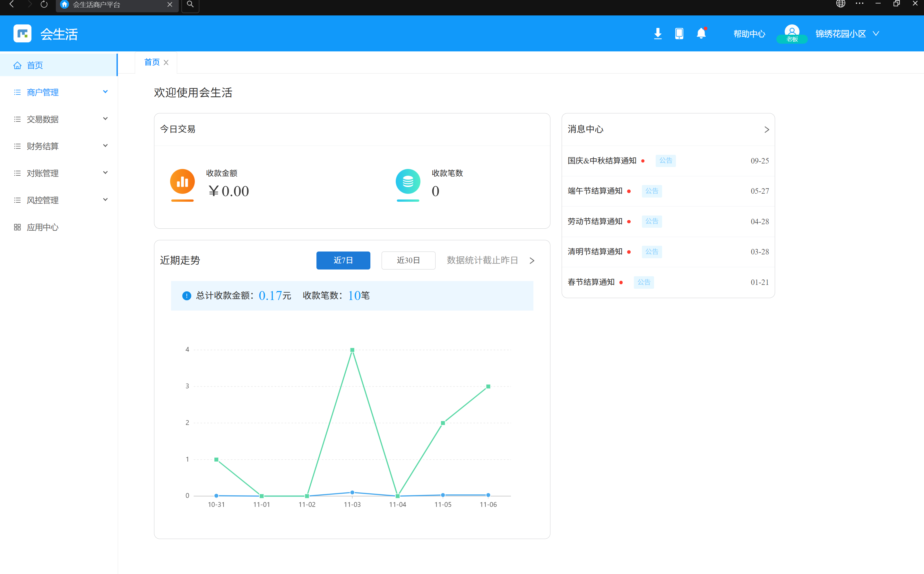924x574 pixels.
Task: Click the 10-31 green data point
Action: (x=216, y=460)
